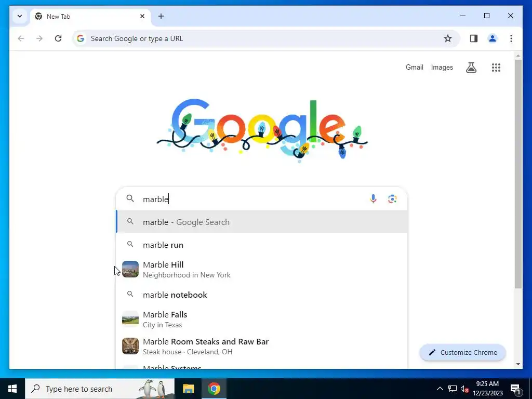This screenshot has width=532, height=399.
Task: Open File Explorer from the taskbar
Action: [188, 389]
